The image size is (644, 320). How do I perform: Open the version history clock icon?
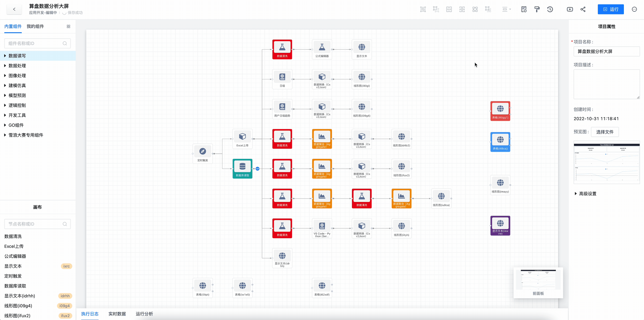[x=550, y=9]
